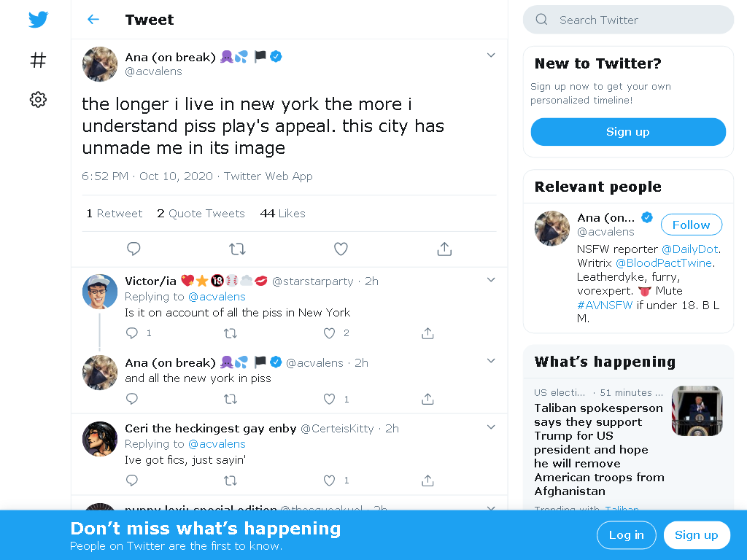Like the main tweet with the heart
This screenshot has width=747, height=560.
[x=341, y=249]
